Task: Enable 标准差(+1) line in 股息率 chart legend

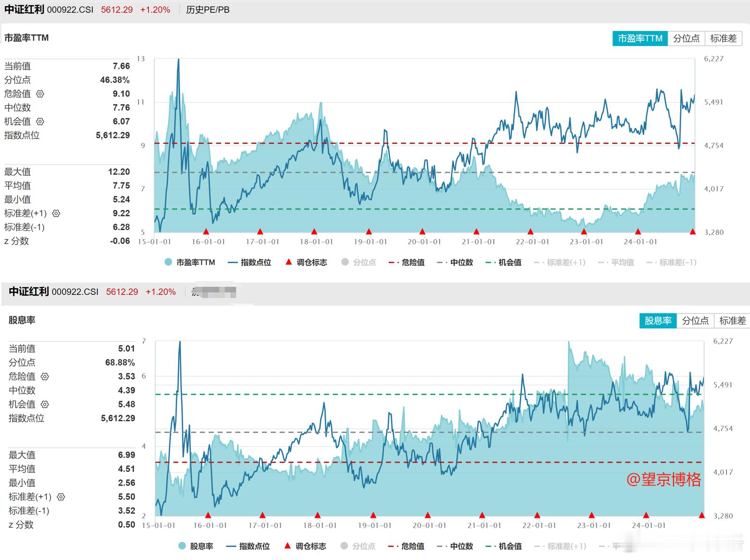Action: [x=560, y=546]
